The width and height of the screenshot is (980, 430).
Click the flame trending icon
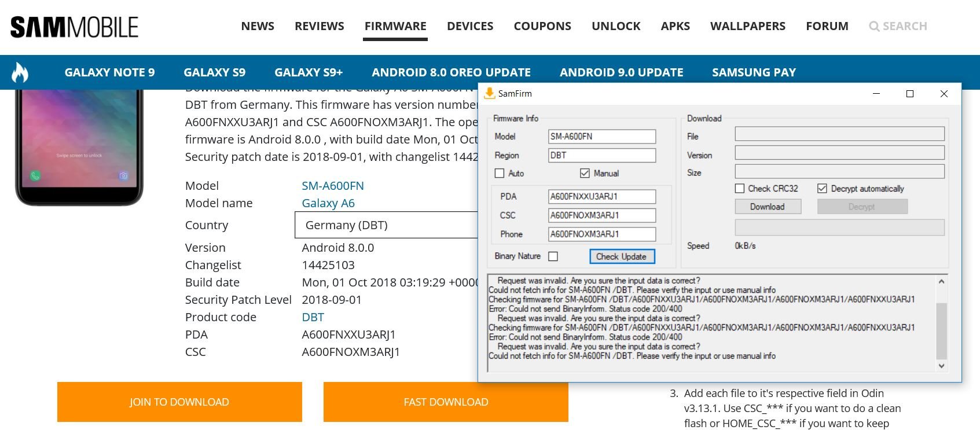click(x=20, y=72)
